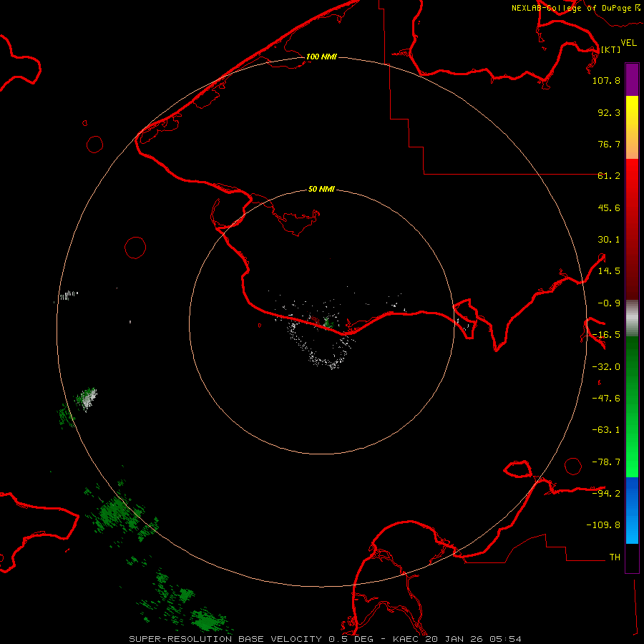Screen dimensions: 644x644
Task: Click the 107.8 velocity scale value
Action: [606, 80]
